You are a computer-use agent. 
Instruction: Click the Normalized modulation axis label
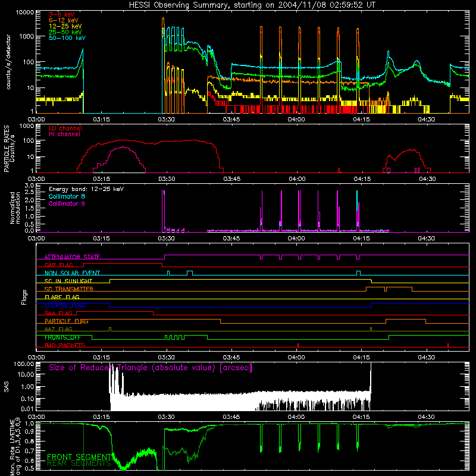[x=15, y=208]
